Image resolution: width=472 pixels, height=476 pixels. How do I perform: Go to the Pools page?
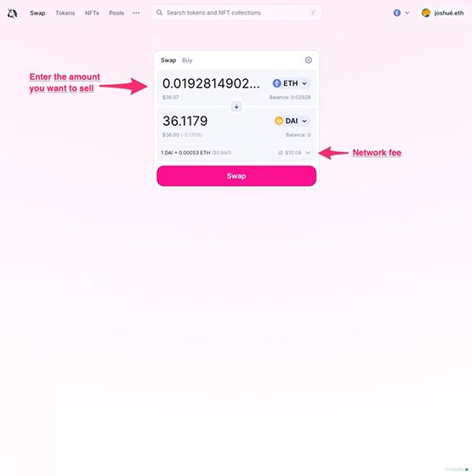point(117,13)
